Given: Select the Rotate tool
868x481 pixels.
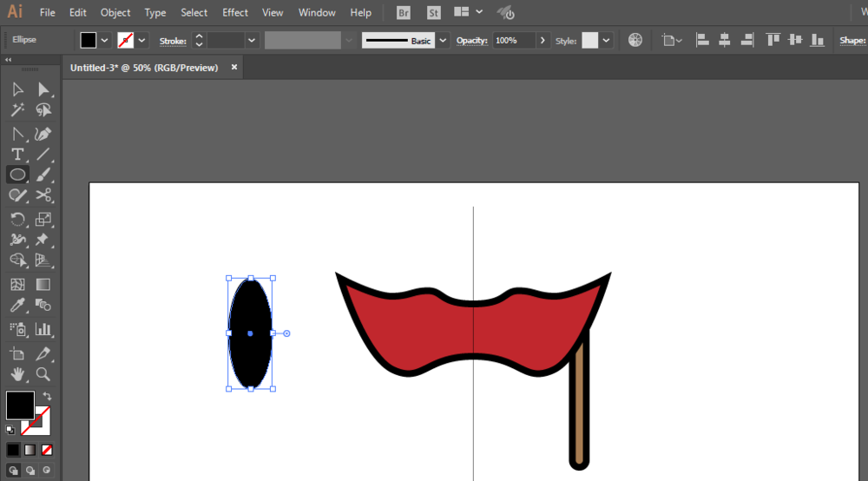Looking at the screenshot, I should click(x=17, y=219).
